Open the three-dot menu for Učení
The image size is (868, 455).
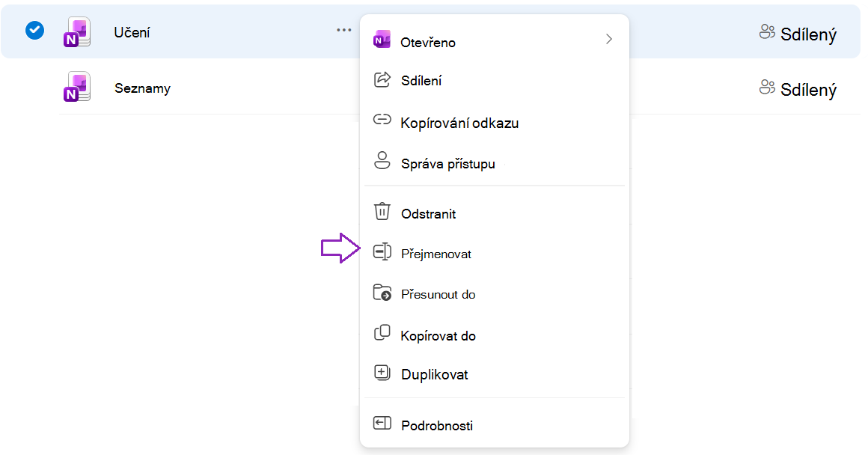point(343,30)
